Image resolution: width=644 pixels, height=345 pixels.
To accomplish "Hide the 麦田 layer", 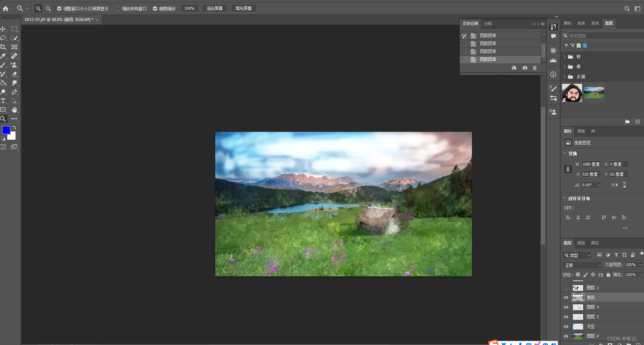I will 566,297.
